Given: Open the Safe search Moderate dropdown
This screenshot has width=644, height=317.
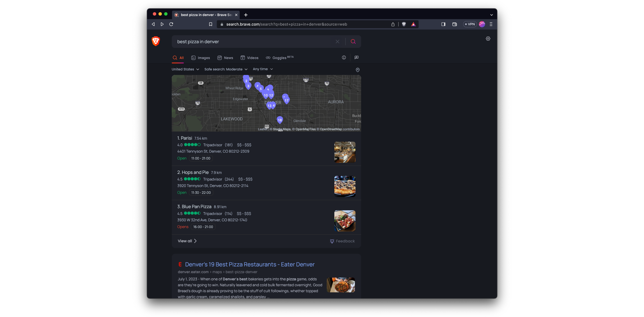Looking at the screenshot, I should click(226, 69).
